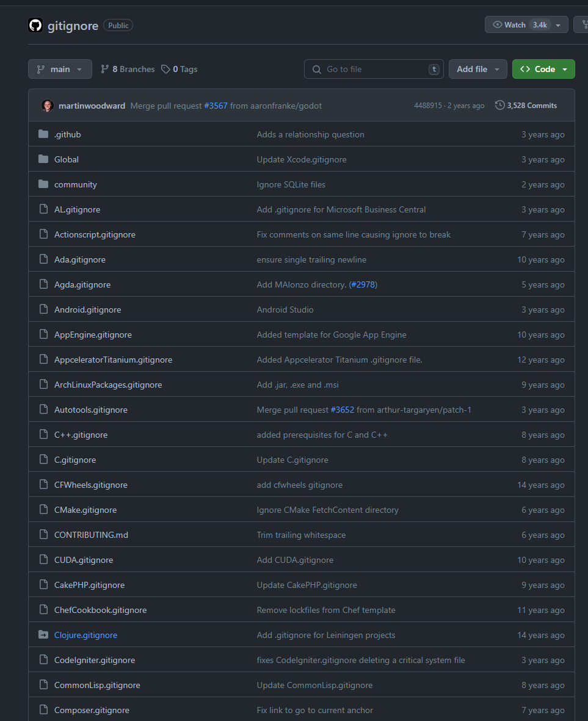Click the file icon beside Composer.gitignore
The image size is (588, 721).
click(x=44, y=709)
